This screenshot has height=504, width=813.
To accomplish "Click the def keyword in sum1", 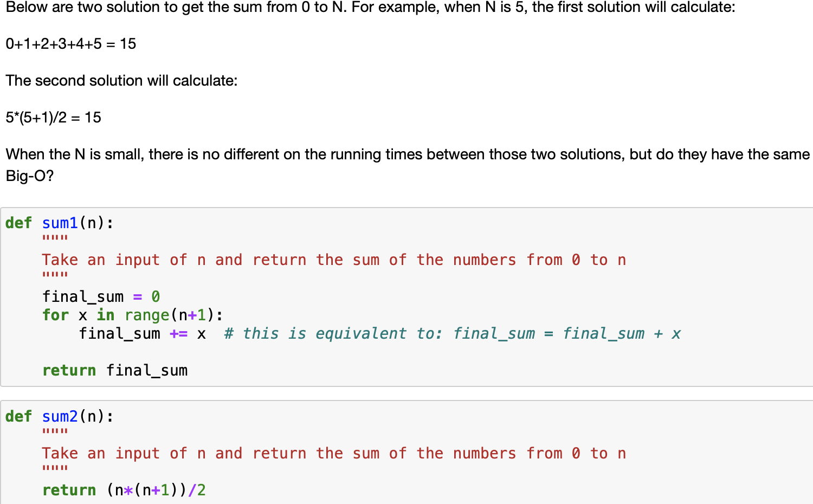I will point(18,223).
